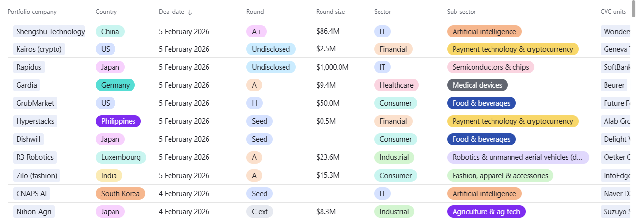Choose the Luxembourg country tag
The height and width of the screenshot is (222, 644).
[x=121, y=157]
